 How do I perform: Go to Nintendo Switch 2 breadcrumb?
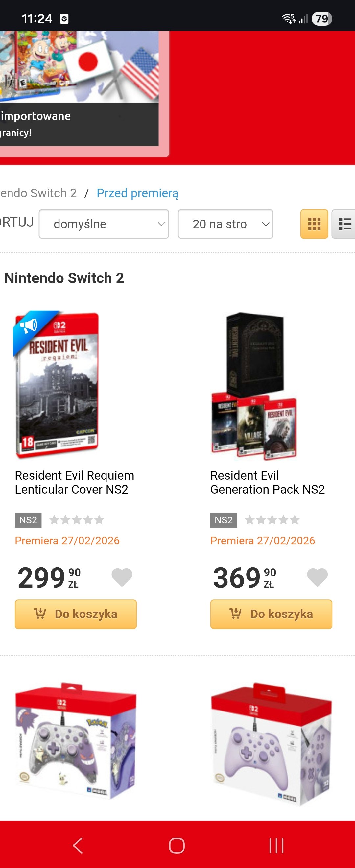tap(38, 193)
